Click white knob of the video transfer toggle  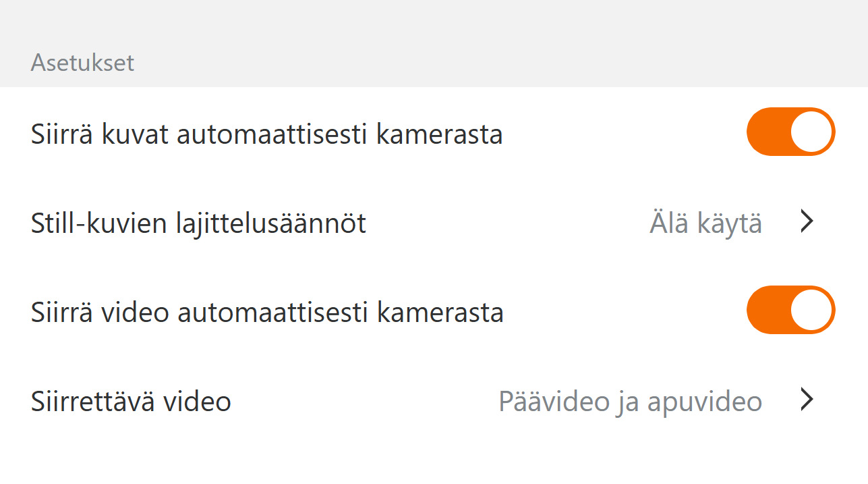[x=811, y=310]
